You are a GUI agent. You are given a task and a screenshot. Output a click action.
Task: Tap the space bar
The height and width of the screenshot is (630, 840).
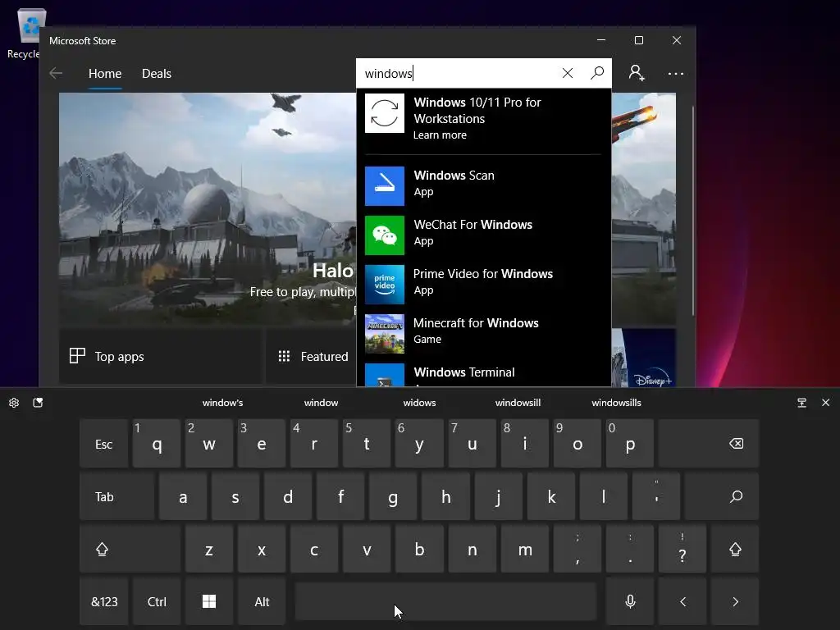click(x=445, y=601)
